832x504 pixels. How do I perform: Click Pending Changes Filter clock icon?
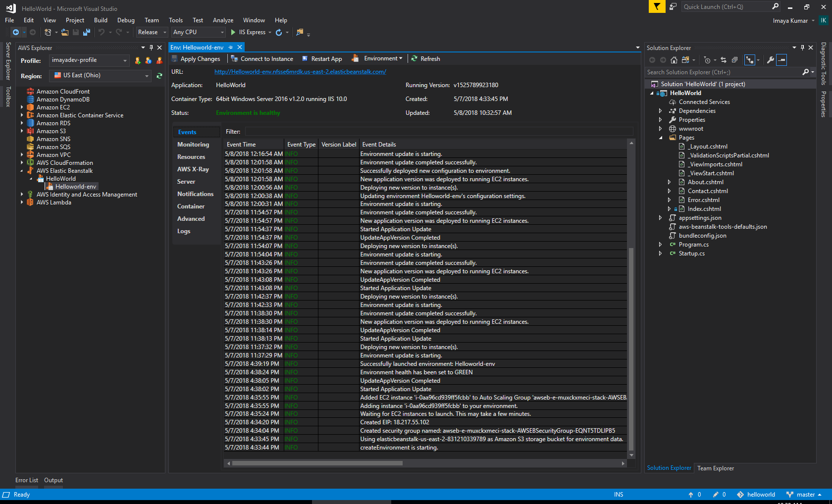(x=707, y=60)
